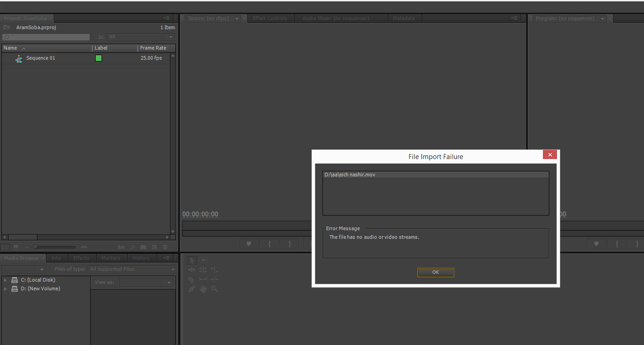Select the Selection arrow tool

click(192, 260)
